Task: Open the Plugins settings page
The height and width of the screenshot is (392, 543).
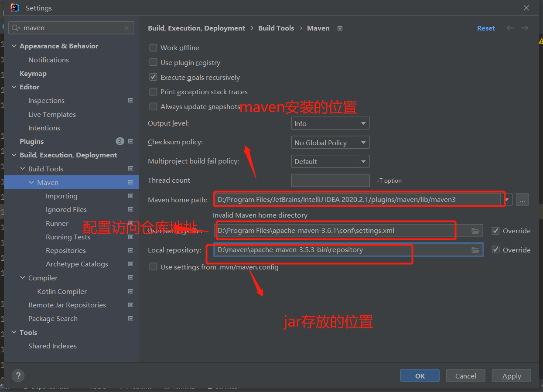Action: pos(32,141)
